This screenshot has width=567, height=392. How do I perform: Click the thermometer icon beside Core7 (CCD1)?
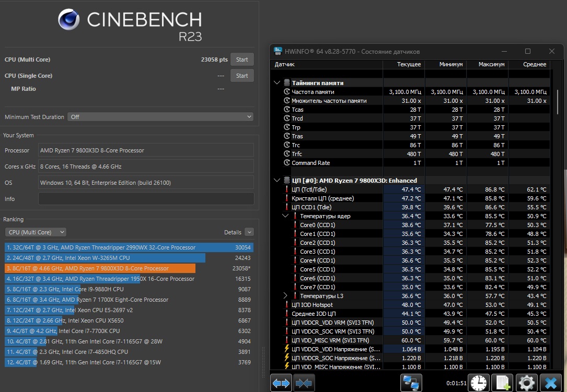(x=295, y=287)
